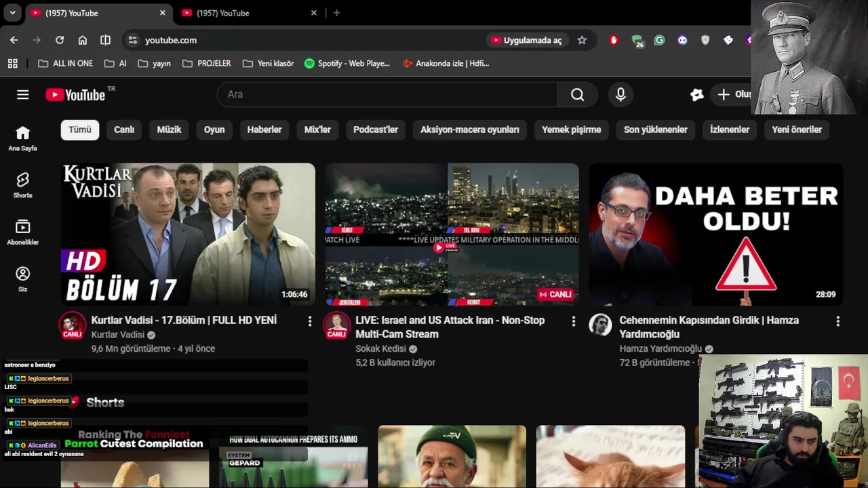The image size is (868, 488).
Task: Open Anakonda izle bookmark
Action: tap(446, 63)
